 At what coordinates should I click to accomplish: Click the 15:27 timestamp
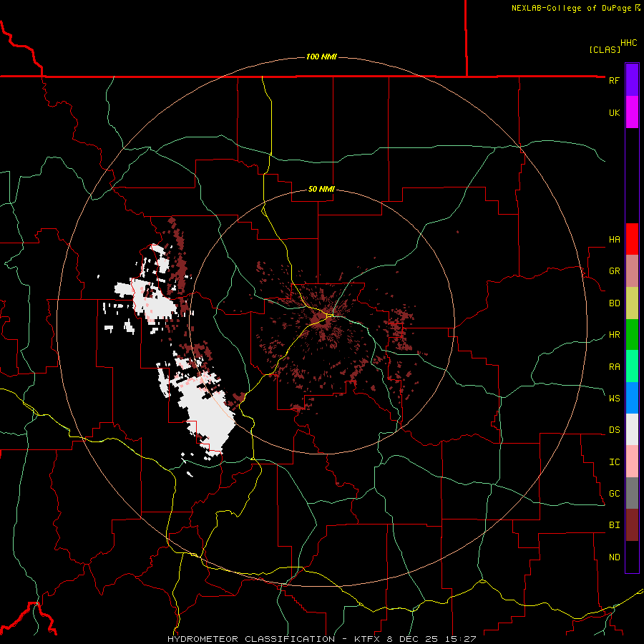(x=462, y=639)
